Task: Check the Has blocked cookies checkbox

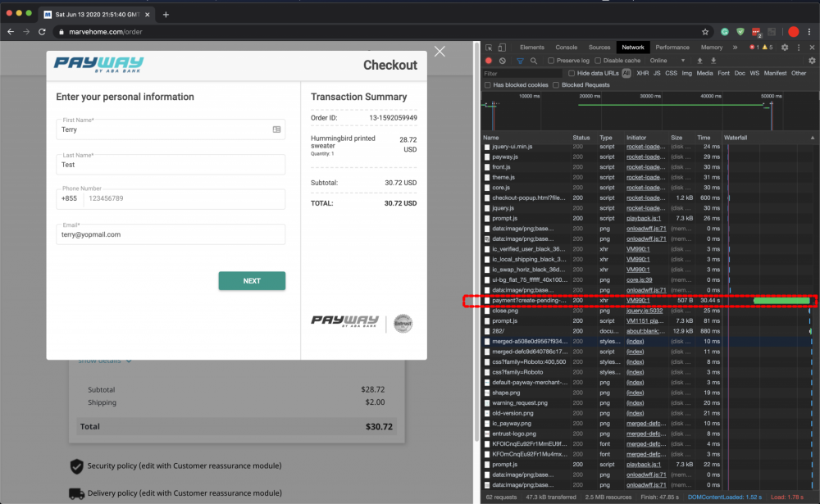Action: click(x=488, y=84)
